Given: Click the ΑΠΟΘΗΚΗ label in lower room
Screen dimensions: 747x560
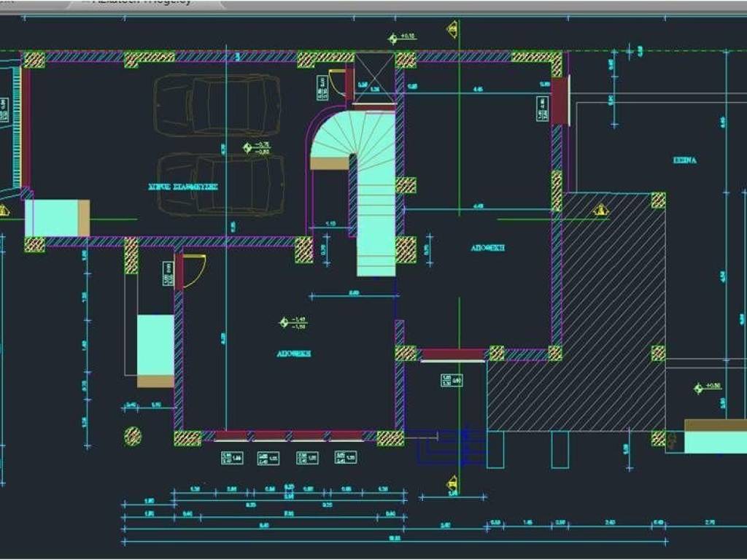Looking at the screenshot, I should [294, 353].
